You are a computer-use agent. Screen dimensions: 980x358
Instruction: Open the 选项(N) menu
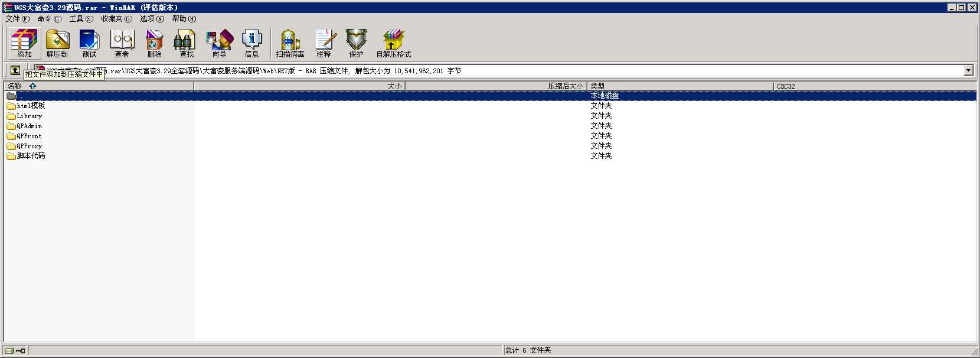click(152, 19)
